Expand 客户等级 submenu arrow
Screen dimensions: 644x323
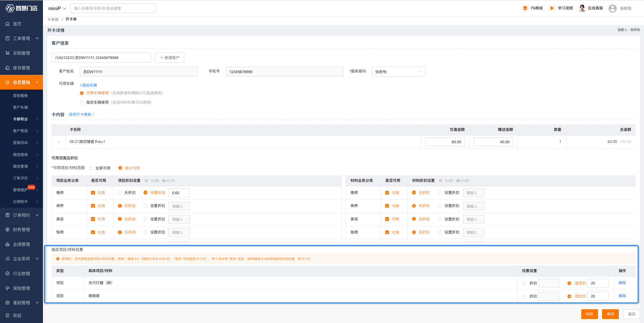coord(37,131)
